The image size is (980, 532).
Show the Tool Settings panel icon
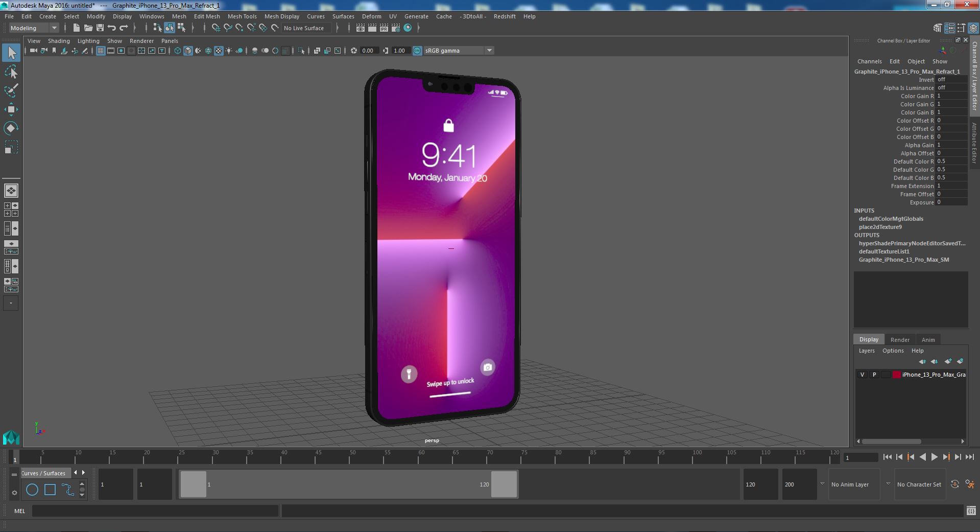click(962, 28)
